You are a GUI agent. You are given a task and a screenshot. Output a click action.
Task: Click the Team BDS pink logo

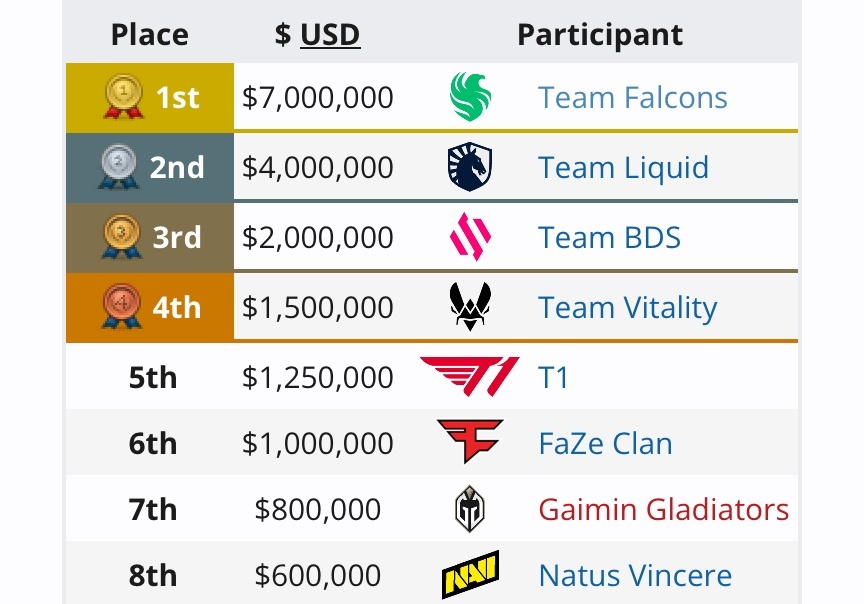click(470, 237)
